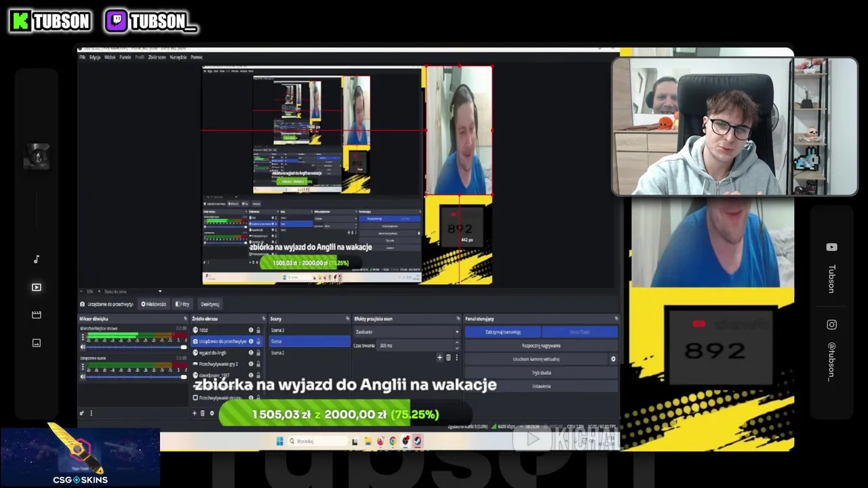Image resolution: width=868 pixels, height=488 pixels.
Task: Open the Widok menu
Action: 110,57
